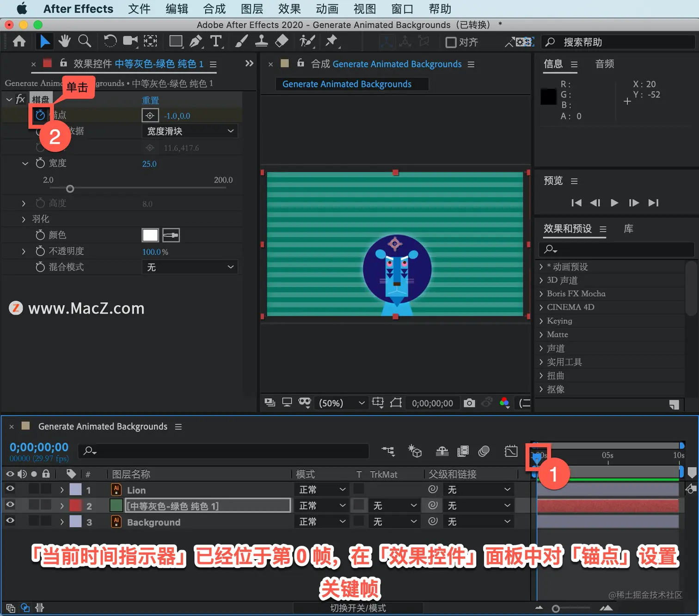Expand the 动画预设 effects category

point(541,267)
